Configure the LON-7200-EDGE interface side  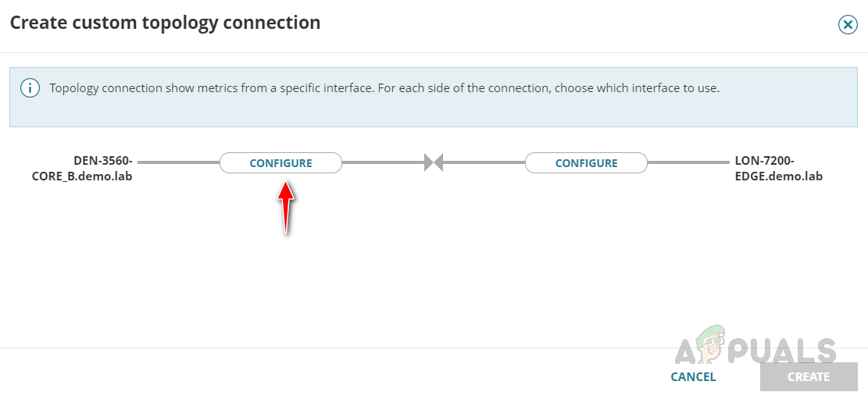(x=586, y=163)
